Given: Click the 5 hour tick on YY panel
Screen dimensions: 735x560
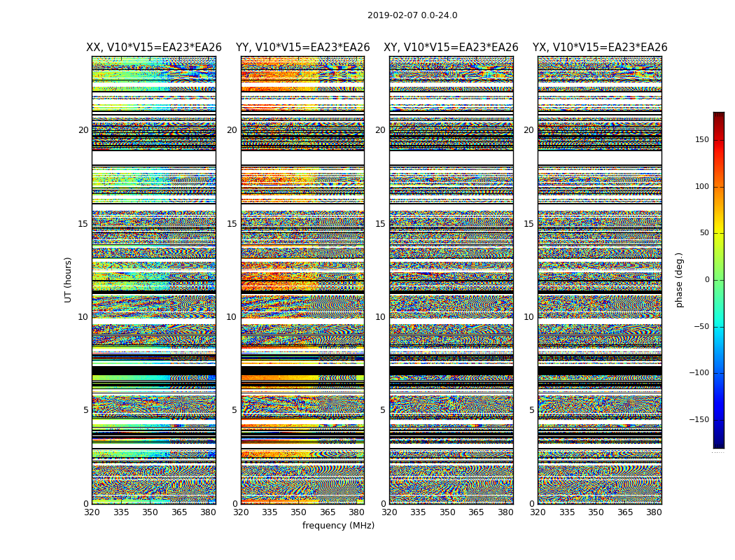Looking at the screenshot, I should tap(234, 410).
